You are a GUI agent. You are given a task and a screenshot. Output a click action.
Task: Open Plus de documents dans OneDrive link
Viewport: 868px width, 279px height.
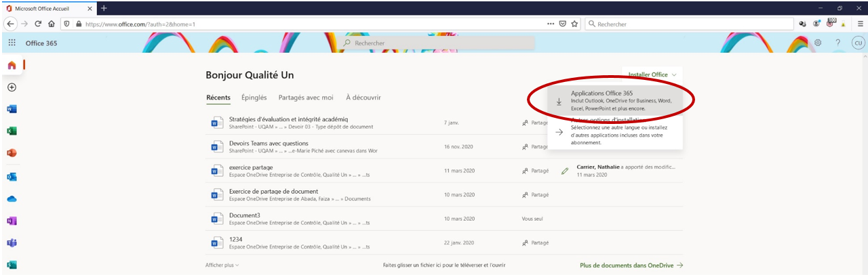pyautogui.click(x=631, y=265)
